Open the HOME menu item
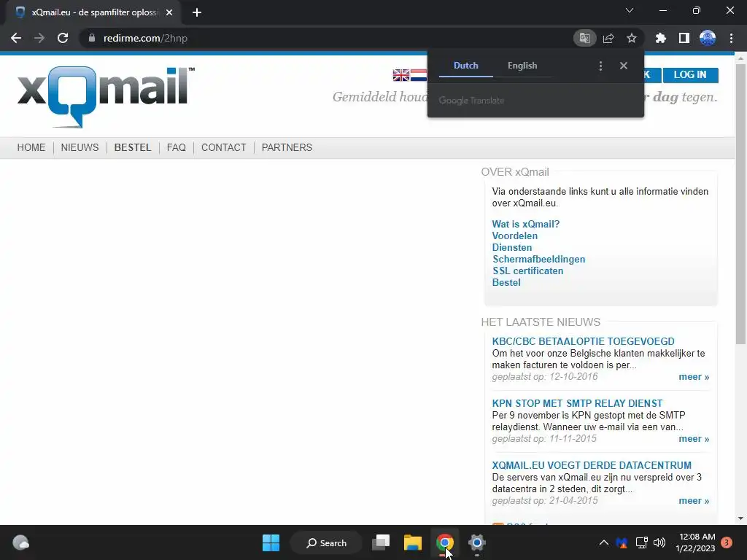747x560 pixels. (31, 147)
